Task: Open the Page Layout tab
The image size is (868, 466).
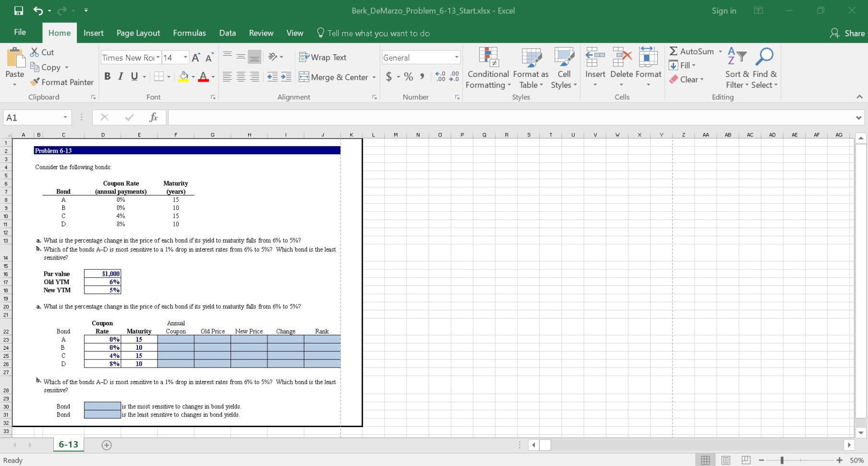Action: coord(138,33)
